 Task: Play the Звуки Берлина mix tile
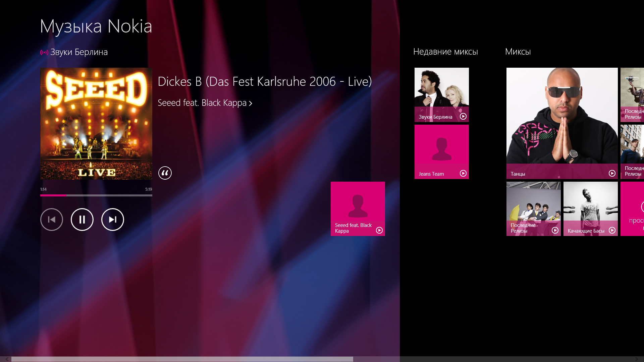click(463, 116)
